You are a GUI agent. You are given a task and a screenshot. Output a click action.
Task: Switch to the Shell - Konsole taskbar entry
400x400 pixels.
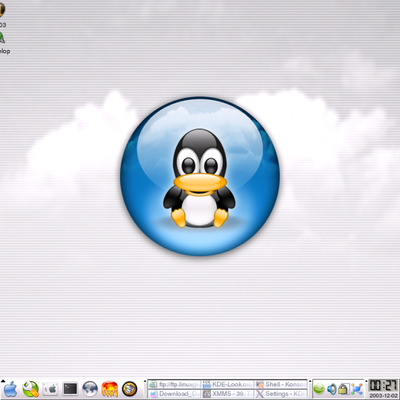(281, 384)
